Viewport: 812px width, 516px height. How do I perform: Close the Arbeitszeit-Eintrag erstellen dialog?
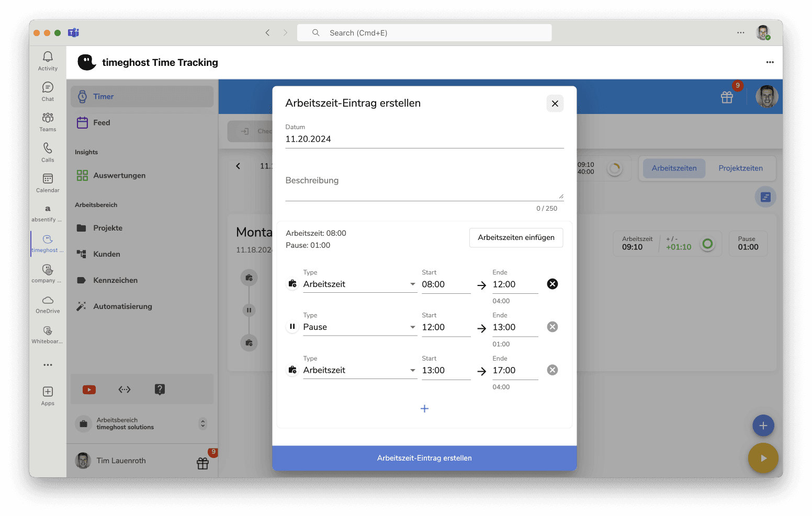[x=555, y=104]
